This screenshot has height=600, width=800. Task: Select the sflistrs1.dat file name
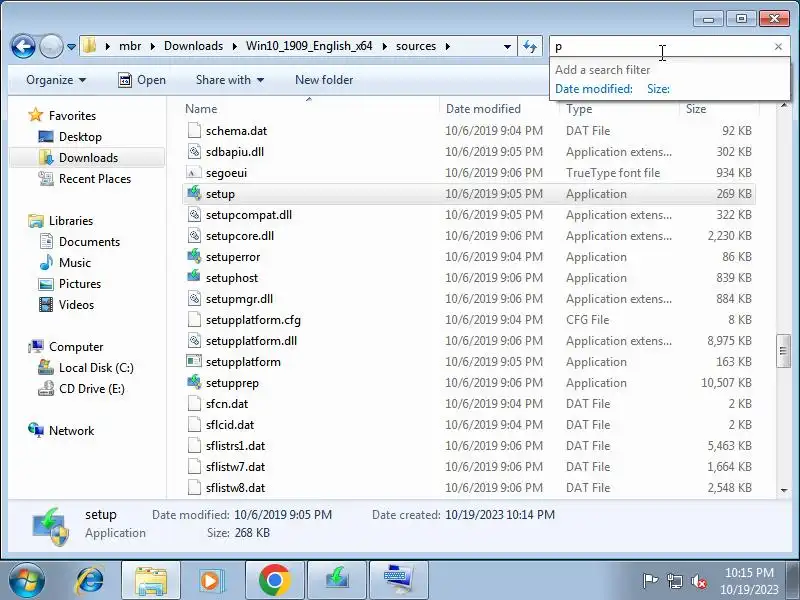236,445
